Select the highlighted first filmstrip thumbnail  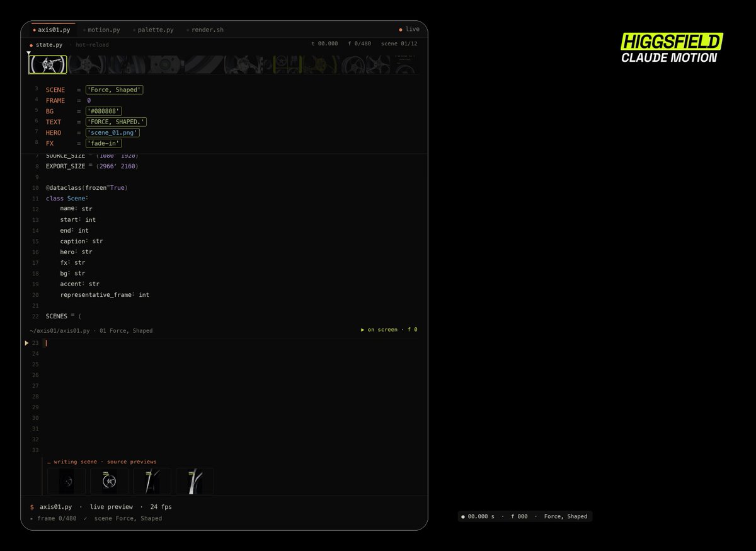pos(48,64)
